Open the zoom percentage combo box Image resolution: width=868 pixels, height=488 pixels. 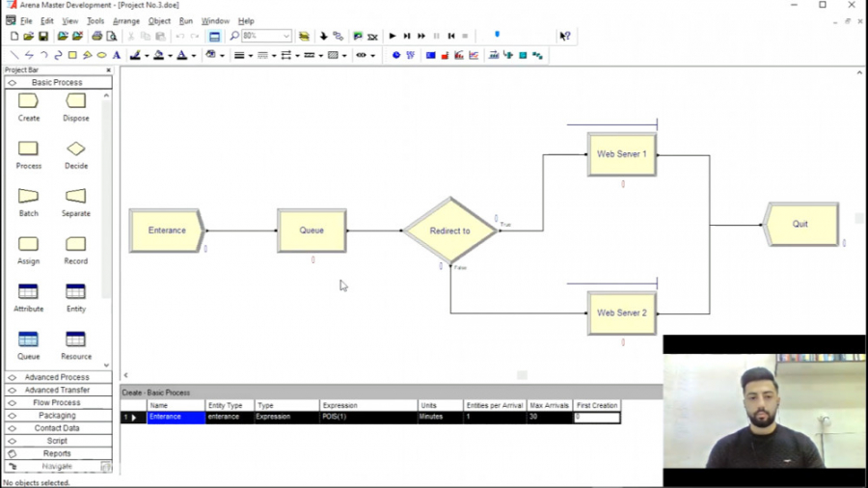(266, 36)
